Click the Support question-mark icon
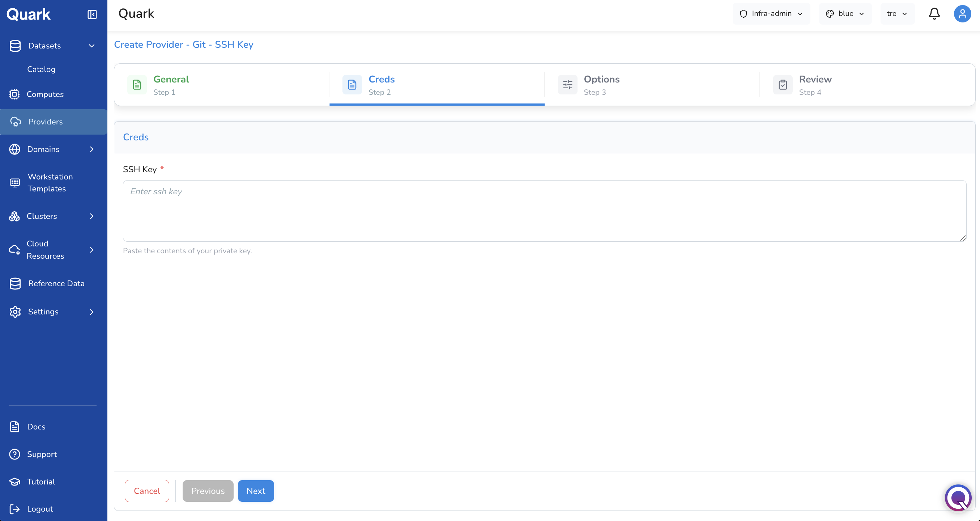980x521 pixels. pyautogui.click(x=14, y=454)
